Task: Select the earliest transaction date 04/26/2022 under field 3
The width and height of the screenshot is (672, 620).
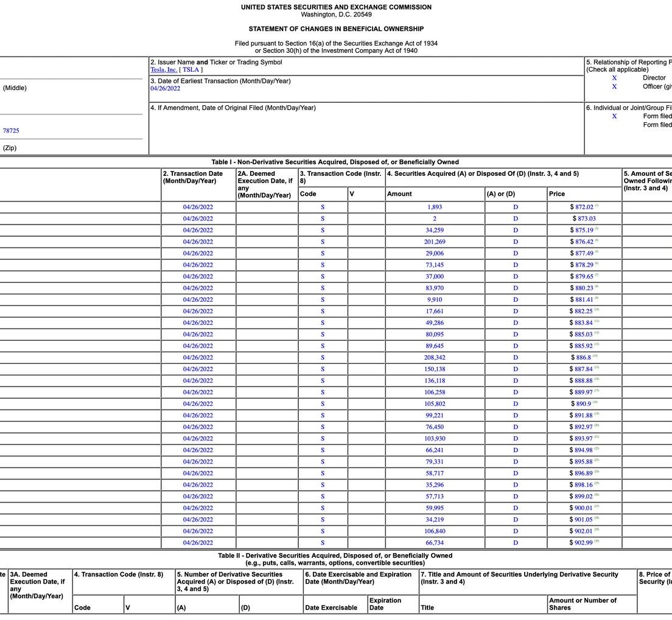Action: click(x=166, y=89)
